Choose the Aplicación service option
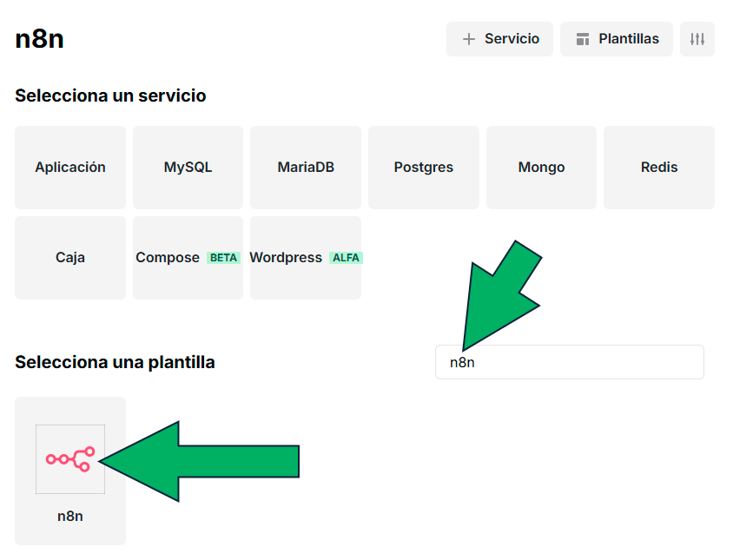 (x=69, y=168)
